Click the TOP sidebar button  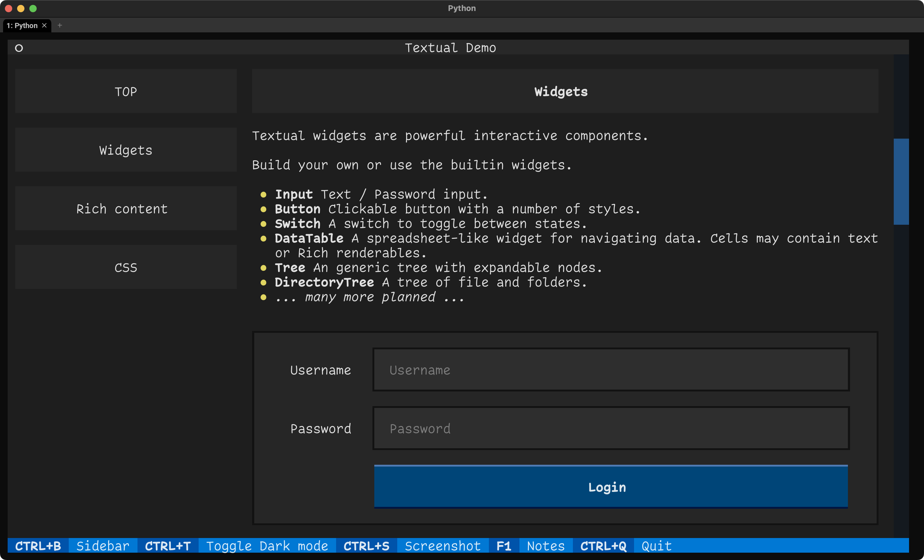tap(126, 91)
